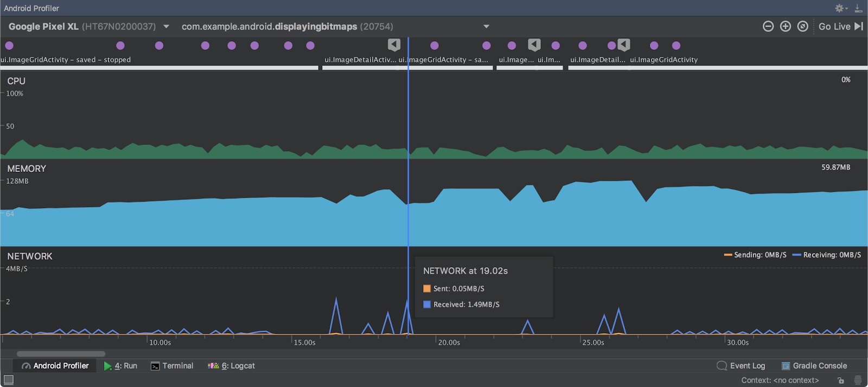
Task: Open the 4: Run tool window
Action: tap(120, 366)
